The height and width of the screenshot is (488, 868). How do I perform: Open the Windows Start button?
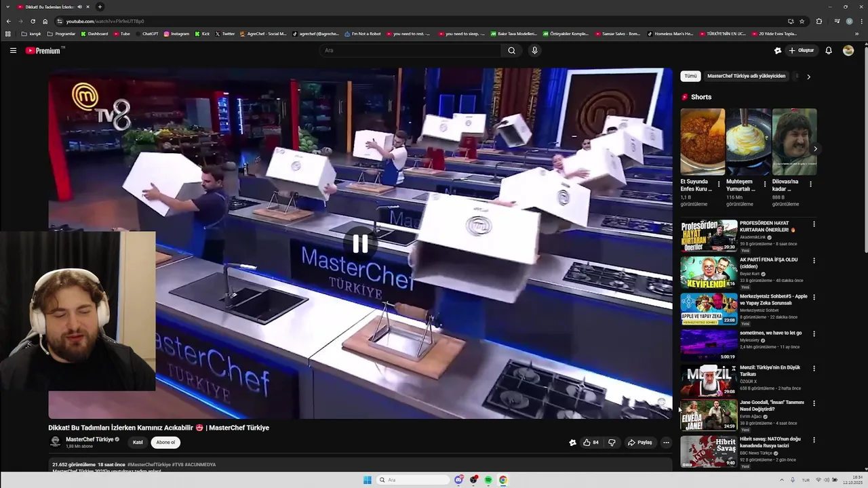(x=368, y=480)
